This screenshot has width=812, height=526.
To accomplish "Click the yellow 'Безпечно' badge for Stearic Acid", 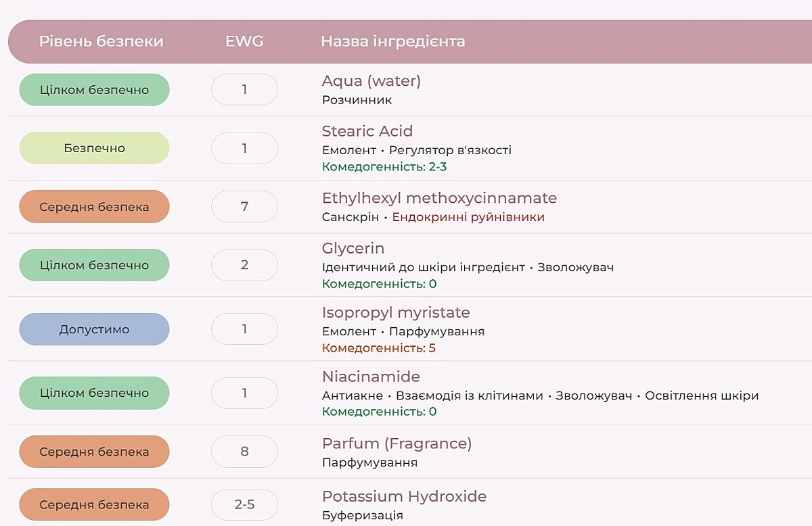I will [x=94, y=148].
